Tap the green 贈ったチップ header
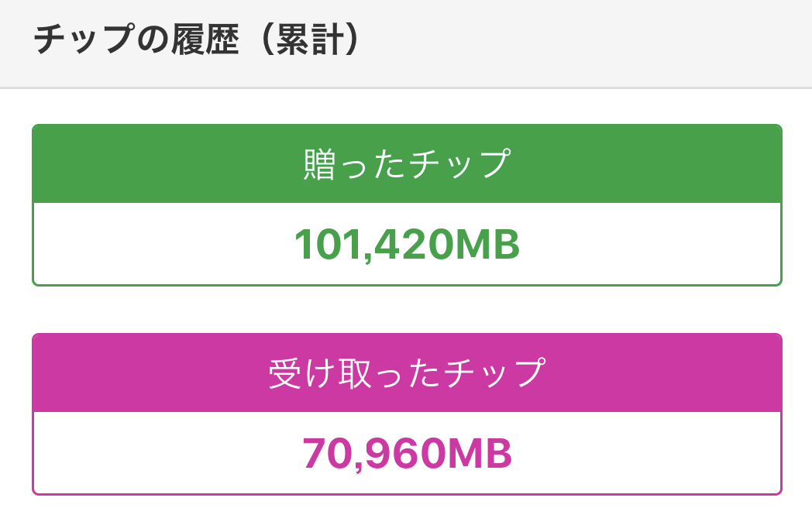Viewport: 812px width, 508px height. [x=407, y=164]
